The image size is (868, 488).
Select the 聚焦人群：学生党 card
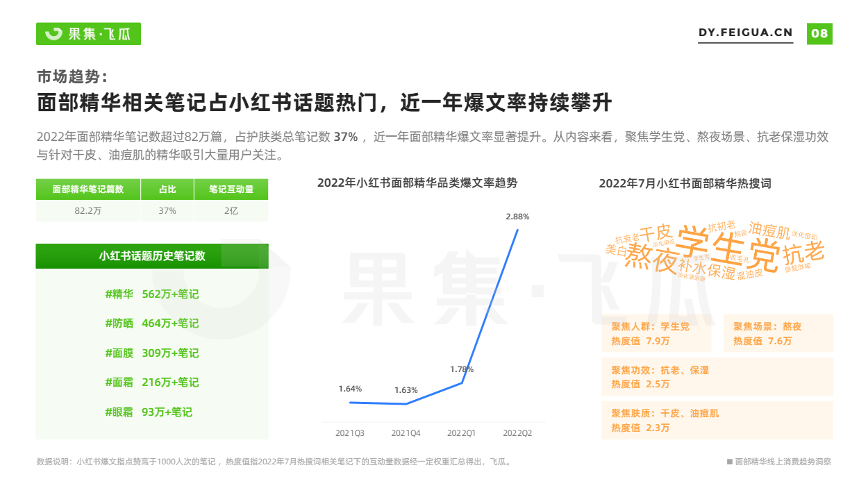coord(656,333)
